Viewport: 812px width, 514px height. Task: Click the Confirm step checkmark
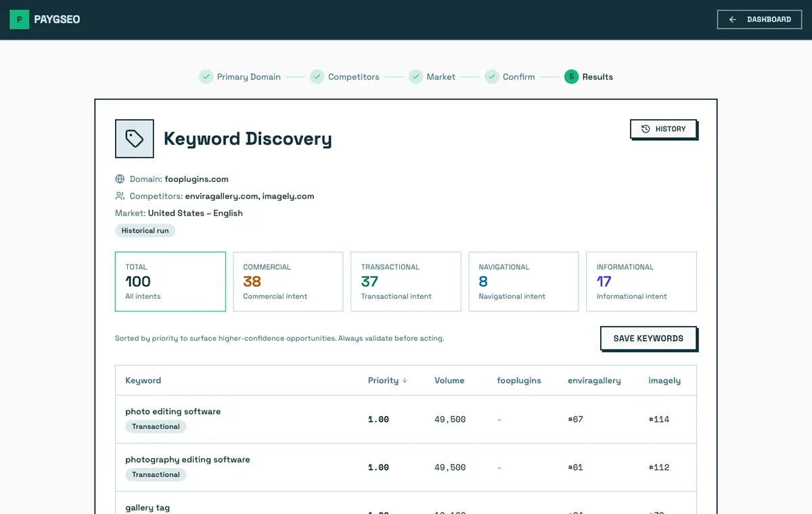(x=491, y=76)
